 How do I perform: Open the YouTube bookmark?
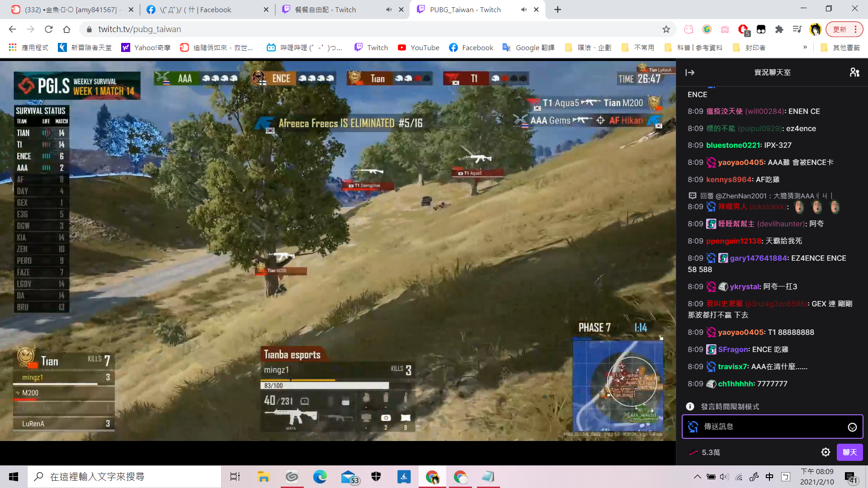pyautogui.click(x=418, y=47)
